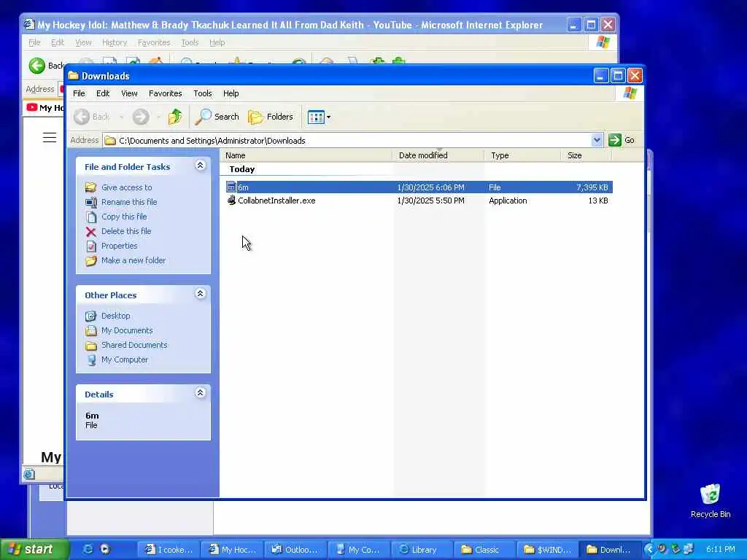Click Delete this file link
The image size is (747, 560).
(x=126, y=231)
